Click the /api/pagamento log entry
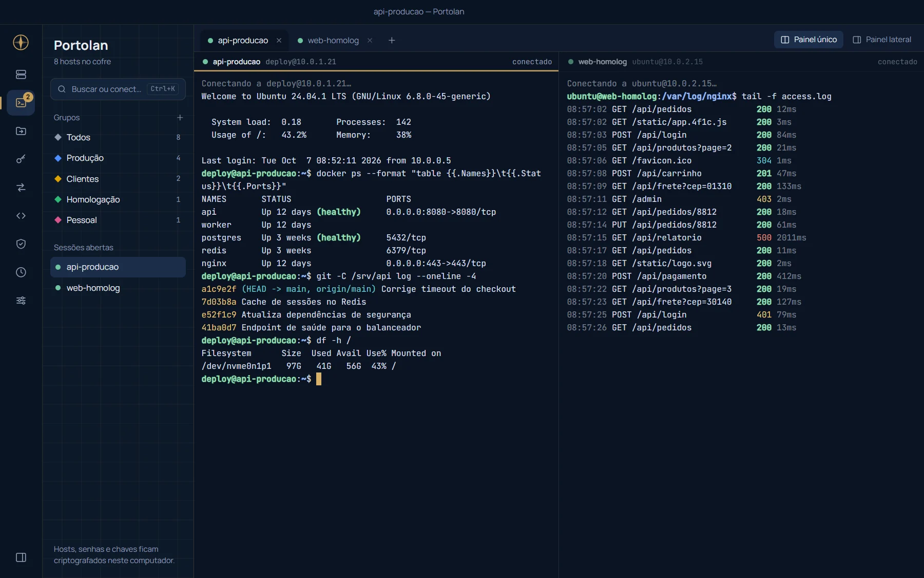This screenshot has width=924, height=578. click(684, 276)
